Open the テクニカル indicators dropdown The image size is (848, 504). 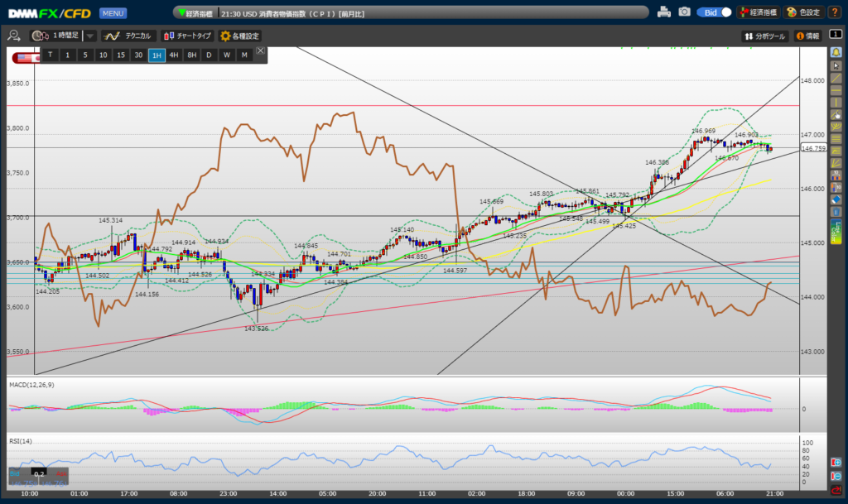click(128, 36)
